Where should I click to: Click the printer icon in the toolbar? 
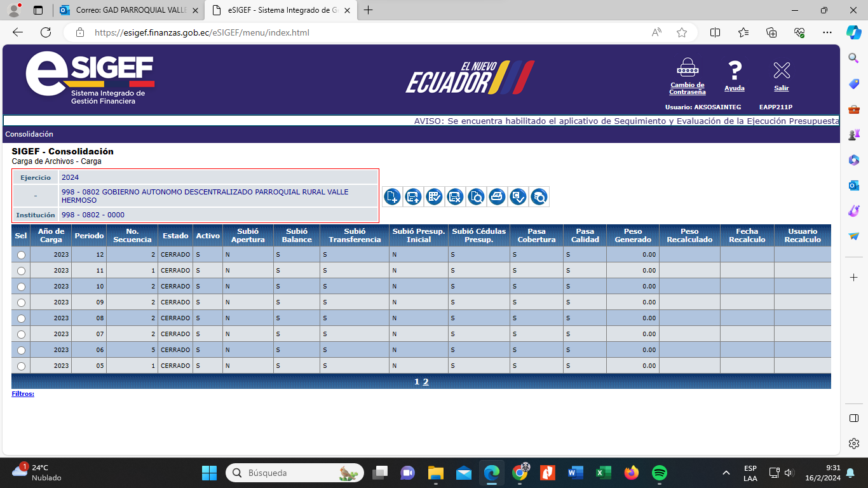click(x=497, y=197)
